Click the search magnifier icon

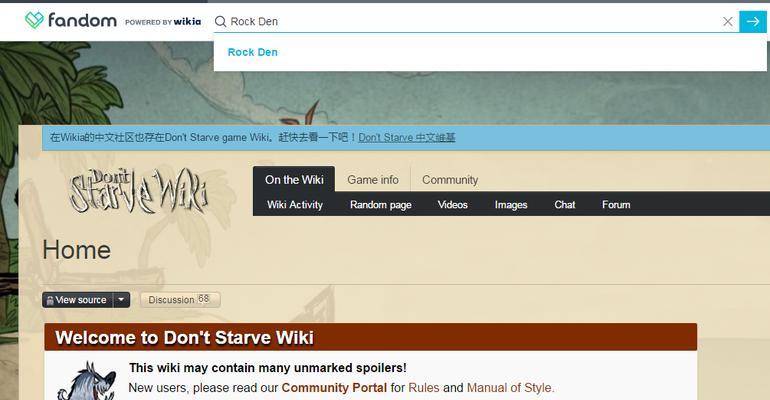(x=220, y=22)
